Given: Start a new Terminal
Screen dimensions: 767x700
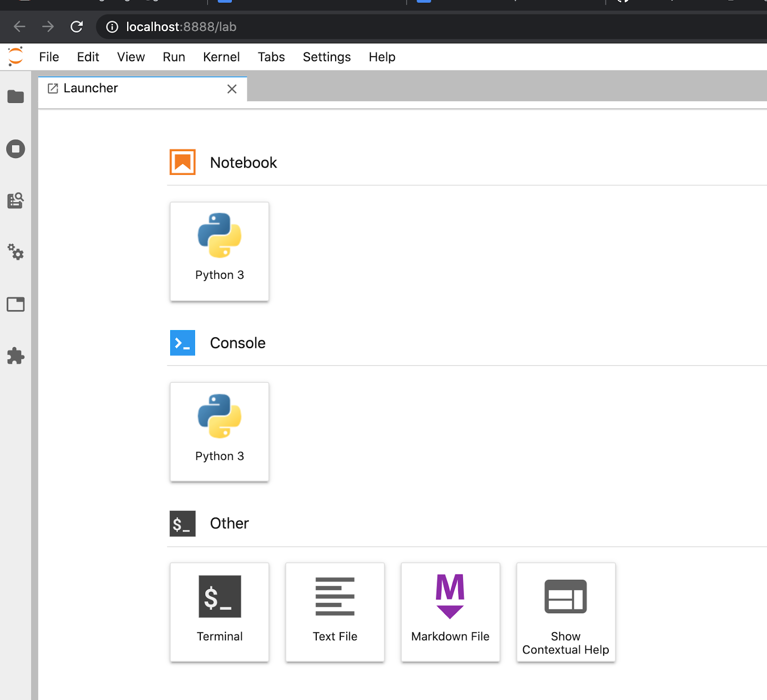Looking at the screenshot, I should coord(220,612).
